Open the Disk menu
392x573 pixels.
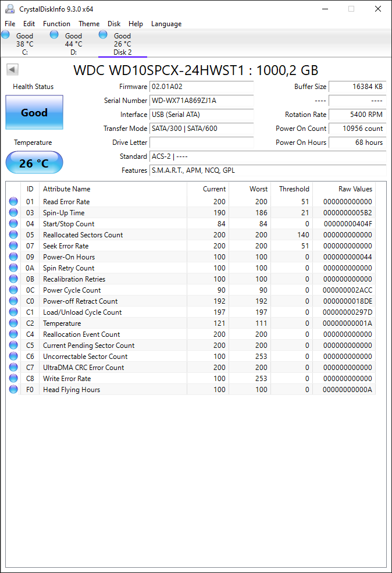pyautogui.click(x=114, y=24)
